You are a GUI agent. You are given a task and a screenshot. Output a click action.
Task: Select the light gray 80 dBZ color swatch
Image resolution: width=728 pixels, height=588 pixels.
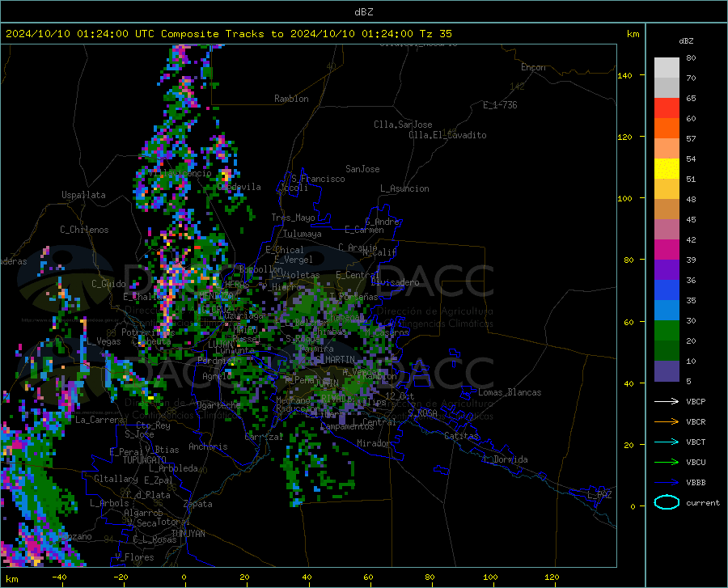[667, 68]
